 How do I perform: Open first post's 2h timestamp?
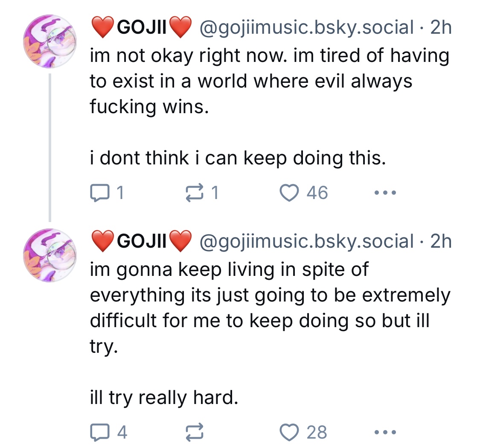pyautogui.click(x=440, y=28)
